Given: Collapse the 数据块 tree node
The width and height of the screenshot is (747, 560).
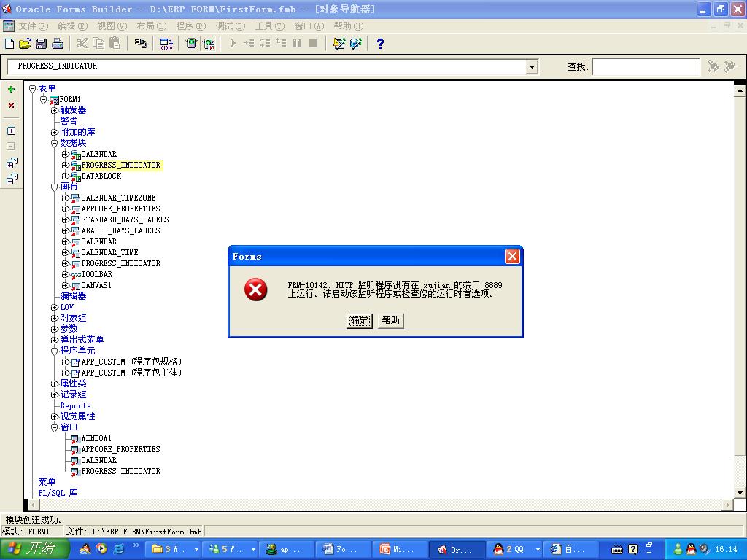Looking at the screenshot, I should coord(54,143).
